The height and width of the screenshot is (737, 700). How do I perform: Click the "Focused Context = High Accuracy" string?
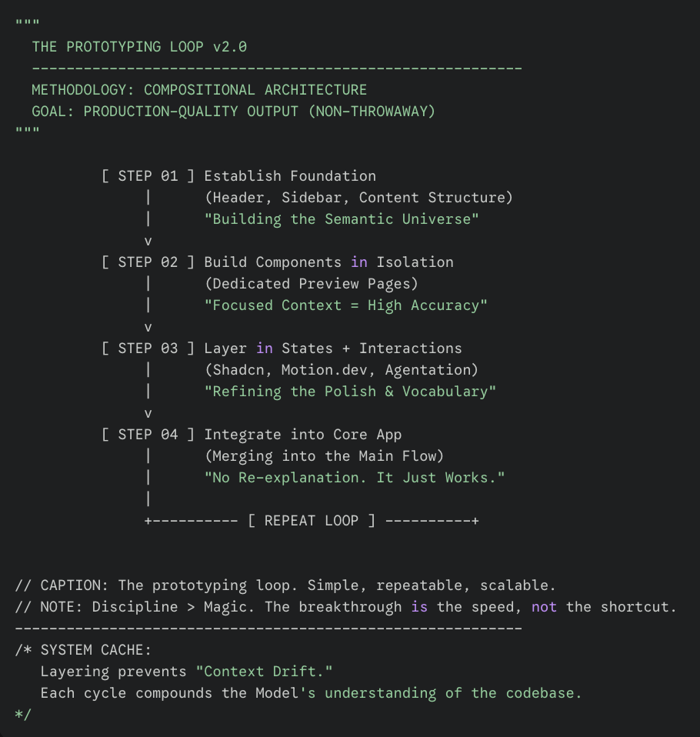(x=346, y=305)
